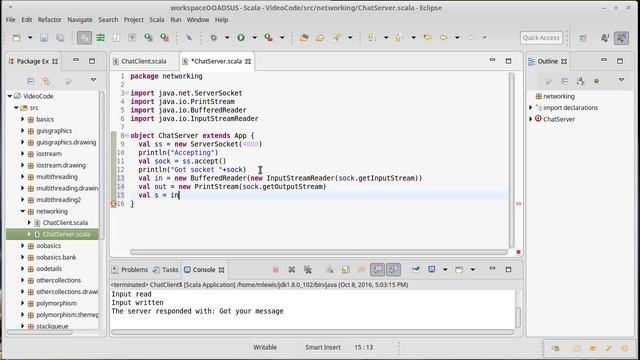Click the red error marker in overview ruler
640x360 pixels.
[x=518, y=203]
